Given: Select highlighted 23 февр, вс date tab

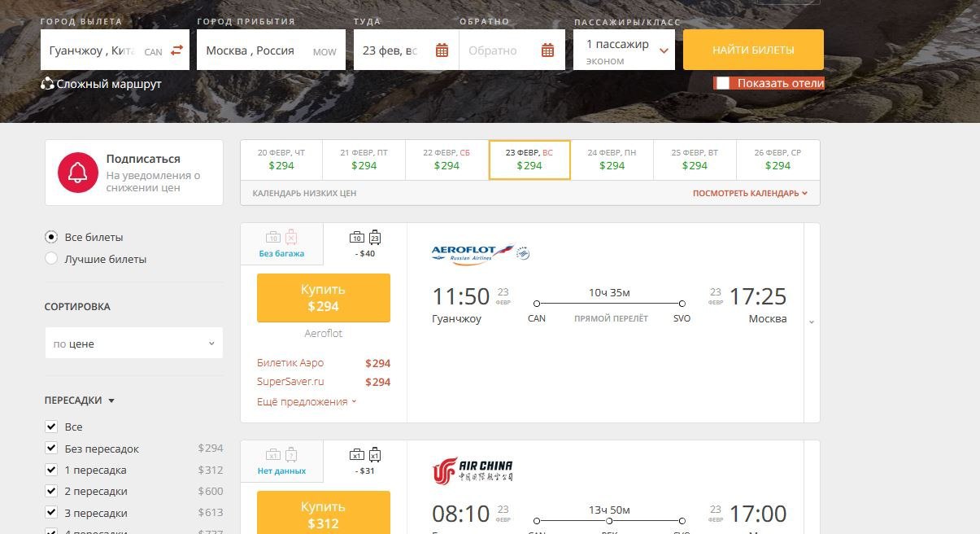Looking at the screenshot, I should click(x=529, y=160).
